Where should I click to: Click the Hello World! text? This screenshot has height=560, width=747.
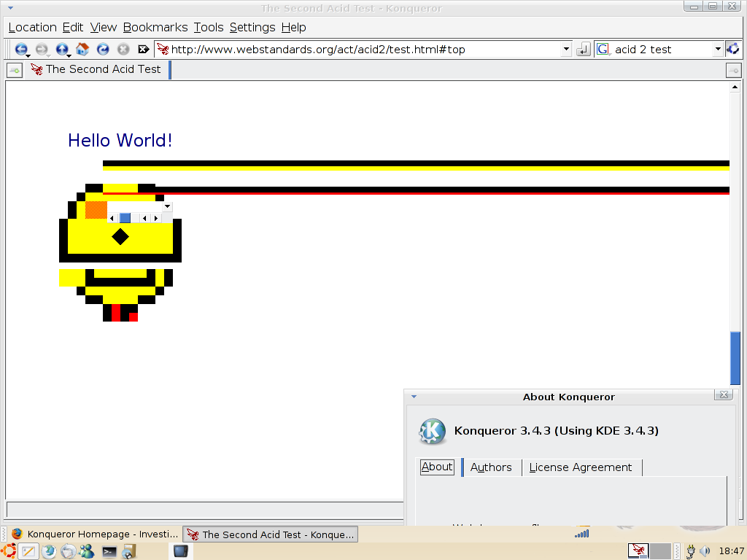coord(120,141)
